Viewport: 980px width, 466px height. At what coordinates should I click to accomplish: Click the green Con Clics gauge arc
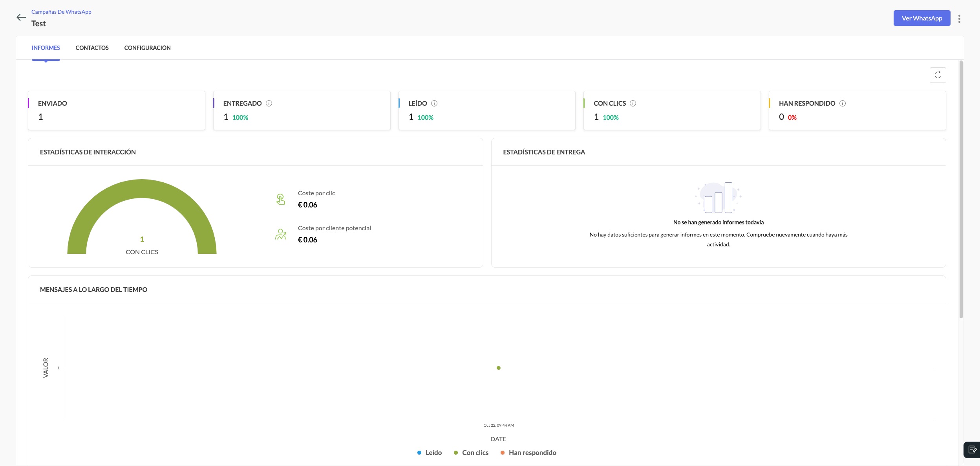(142, 189)
